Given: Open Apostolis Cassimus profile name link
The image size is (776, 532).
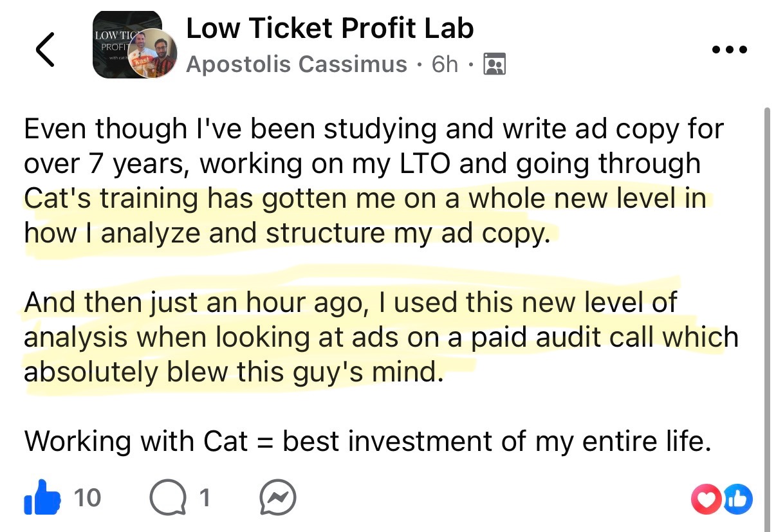Looking at the screenshot, I should pos(297,64).
